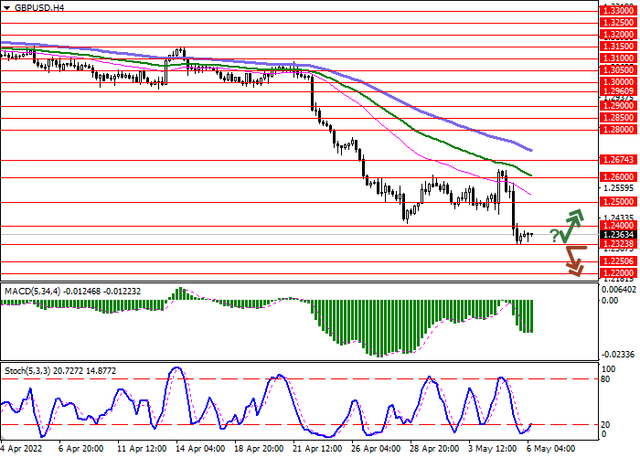Click the current price tag 1.23634
Viewport: 640px width, 457px height.
[618, 235]
